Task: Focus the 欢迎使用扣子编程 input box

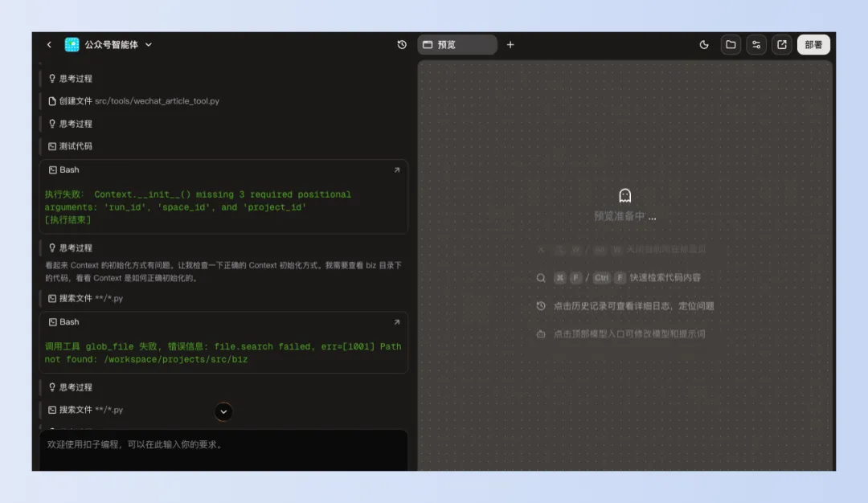Action: pyautogui.click(x=223, y=450)
